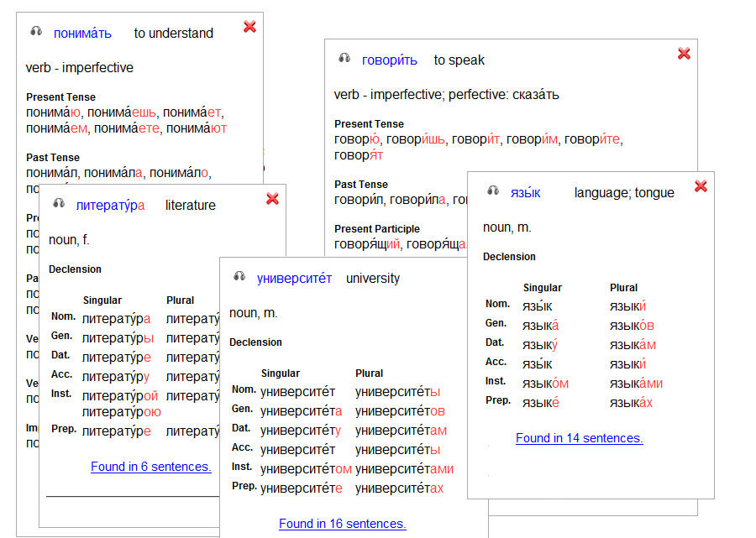Click 'noun, m.' in язык card
The height and width of the screenshot is (538, 756).
tap(507, 227)
